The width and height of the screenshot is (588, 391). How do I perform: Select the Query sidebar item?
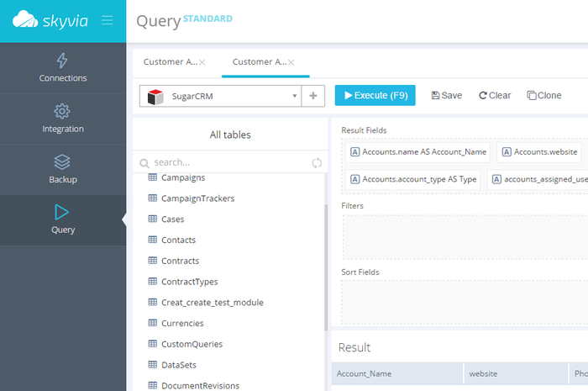click(x=63, y=219)
